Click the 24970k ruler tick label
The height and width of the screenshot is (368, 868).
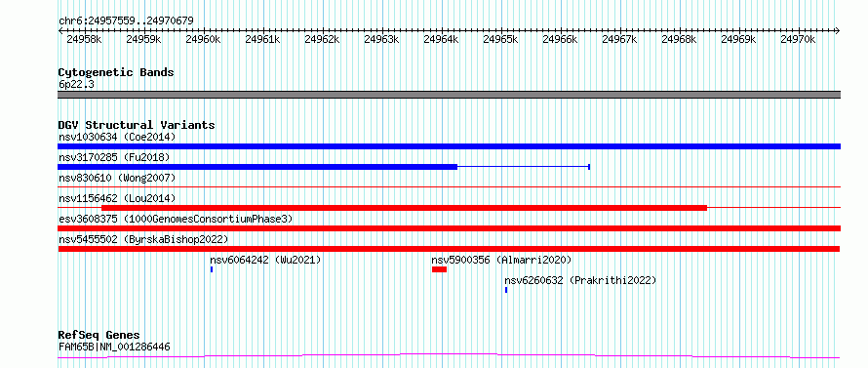(798, 39)
